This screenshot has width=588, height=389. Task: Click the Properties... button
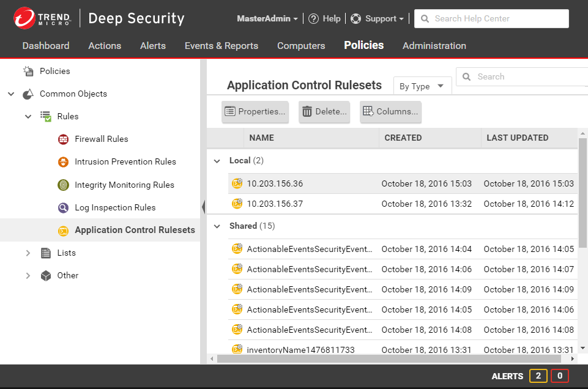[x=255, y=112]
